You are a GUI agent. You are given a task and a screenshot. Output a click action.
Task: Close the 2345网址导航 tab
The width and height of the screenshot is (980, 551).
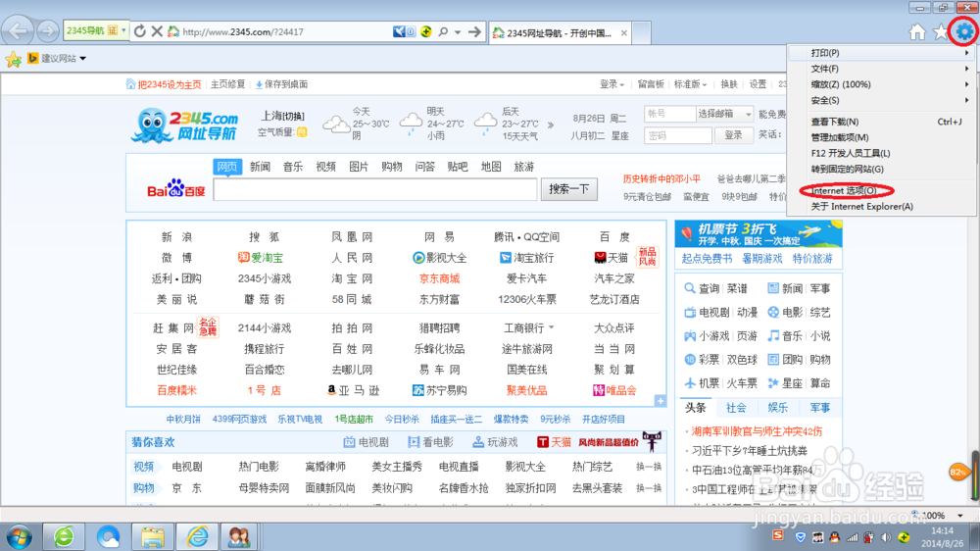(623, 33)
